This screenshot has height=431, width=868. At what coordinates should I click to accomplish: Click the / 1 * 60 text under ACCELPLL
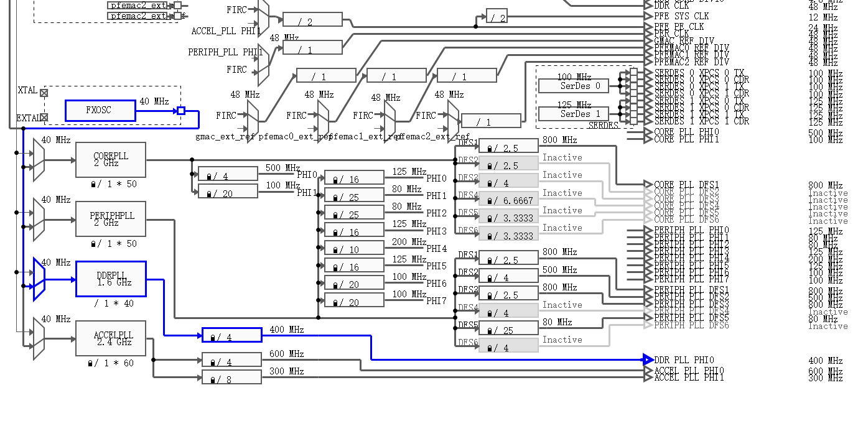(112, 363)
